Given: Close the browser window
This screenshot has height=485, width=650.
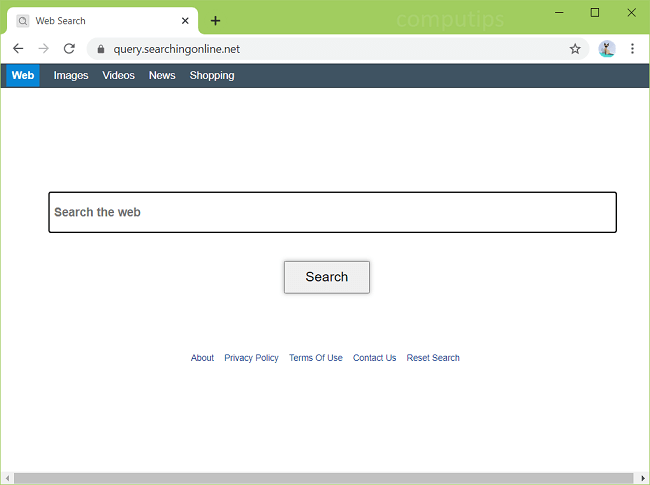Looking at the screenshot, I should (631, 12).
